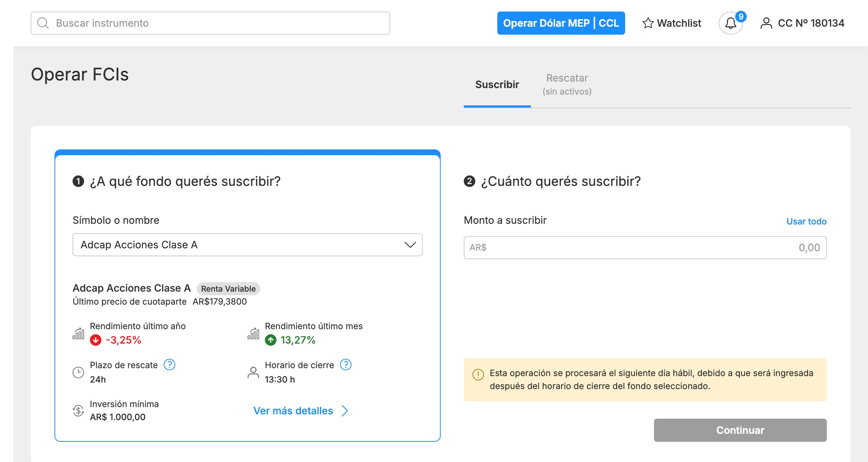Screen dimensions: 868x462
Task: Focus the Buscar instrumento search field
Action: pyautogui.click(x=210, y=23)
